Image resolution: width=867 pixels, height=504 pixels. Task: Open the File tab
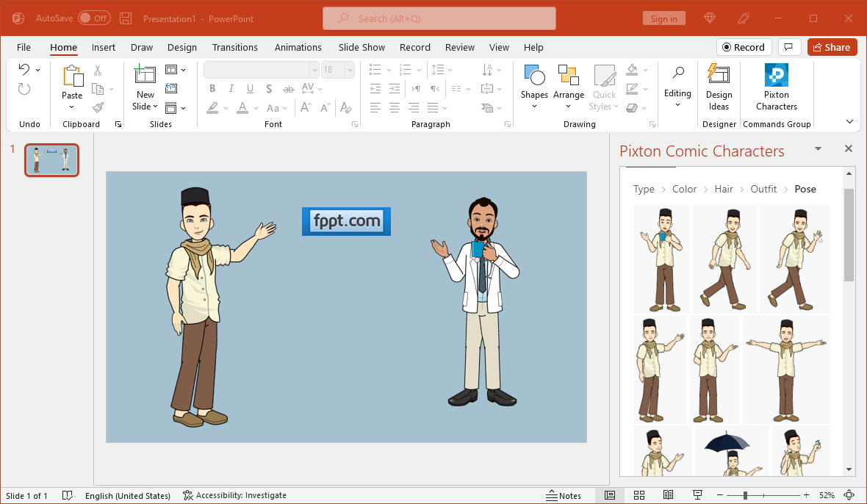[x=24, y=47]
